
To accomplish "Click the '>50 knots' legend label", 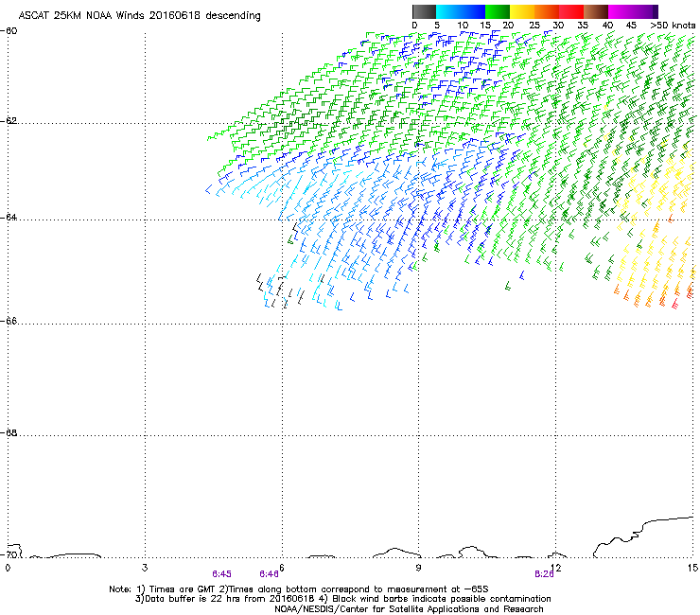I will point(673,26).
